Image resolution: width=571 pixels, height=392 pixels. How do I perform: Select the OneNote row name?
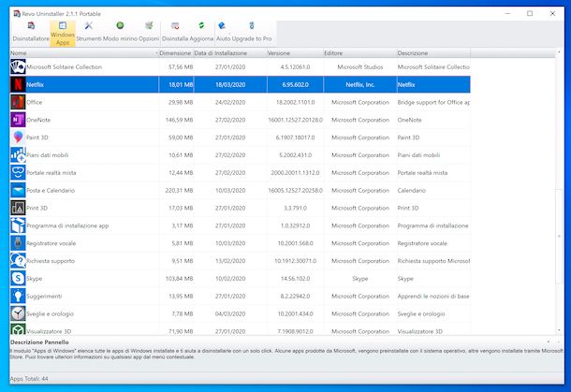pos(38,120)
